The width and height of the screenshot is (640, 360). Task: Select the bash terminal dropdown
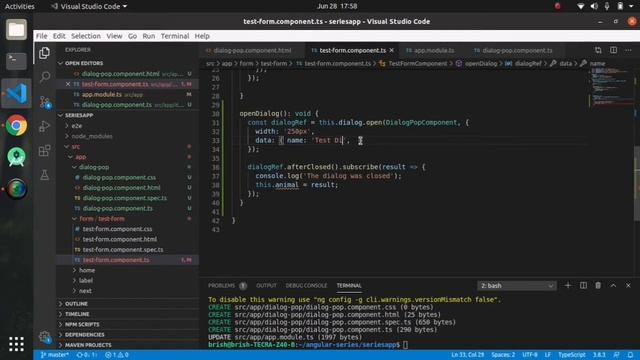516,285
